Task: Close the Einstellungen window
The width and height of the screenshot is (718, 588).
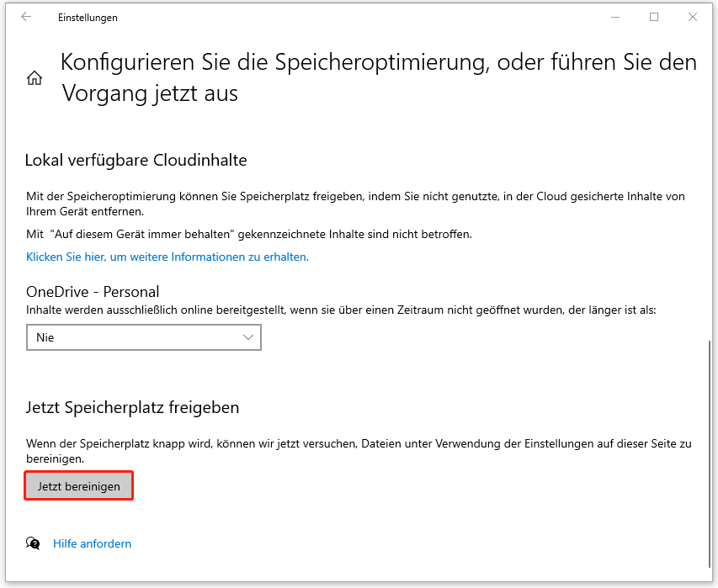Action: click(x=693, y=17)
